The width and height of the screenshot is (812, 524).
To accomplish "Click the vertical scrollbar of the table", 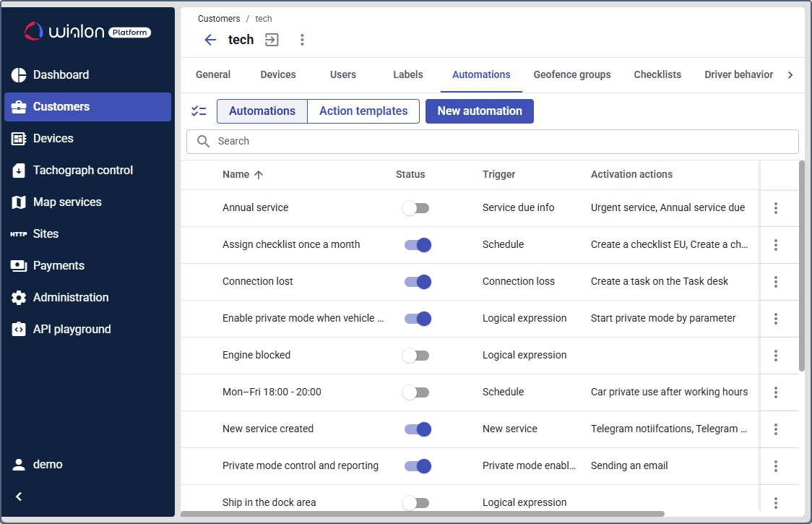I will click(802, 266).
